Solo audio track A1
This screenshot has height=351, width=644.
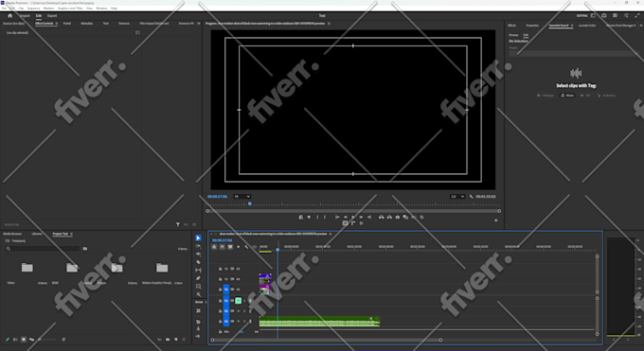pos(244,301)
